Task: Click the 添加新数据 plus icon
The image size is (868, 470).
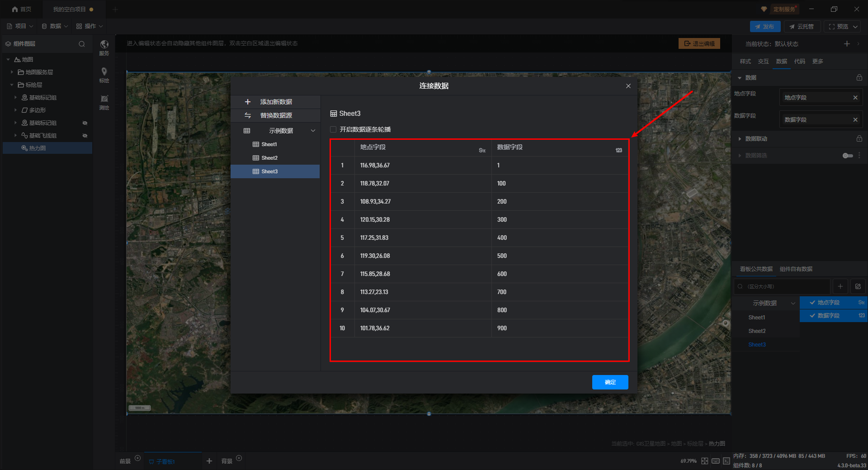Action: click(x=247, y=102)
